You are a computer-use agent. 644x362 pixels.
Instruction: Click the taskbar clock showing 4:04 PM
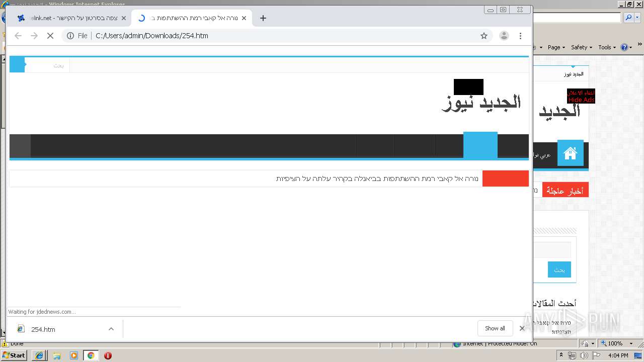pos(618,355)
